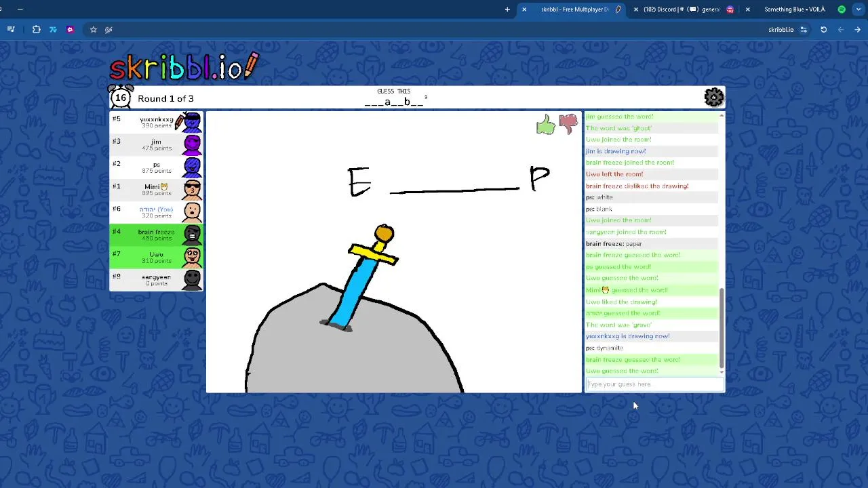Screen dimensions: 868x488
Task: Click brain freeze's dark avatar
Action: pyautogui.click(x=192, y=235)
